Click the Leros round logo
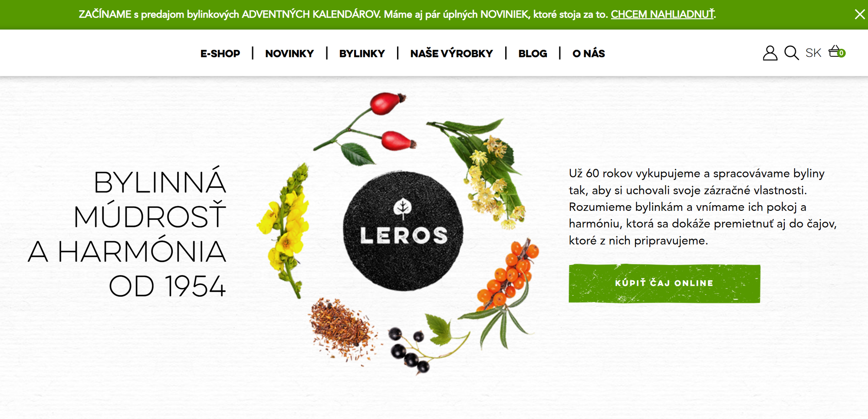868x419 pixels. (x=403, y=231)
